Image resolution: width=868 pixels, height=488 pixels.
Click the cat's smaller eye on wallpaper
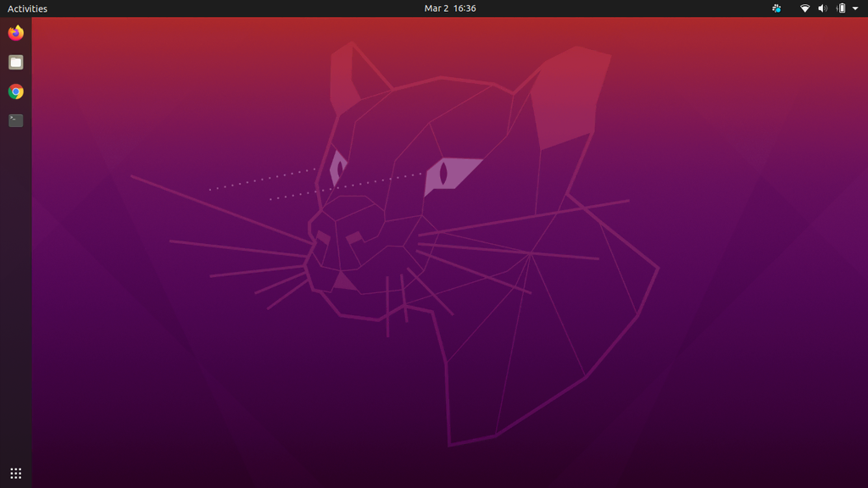click(338, 167)
